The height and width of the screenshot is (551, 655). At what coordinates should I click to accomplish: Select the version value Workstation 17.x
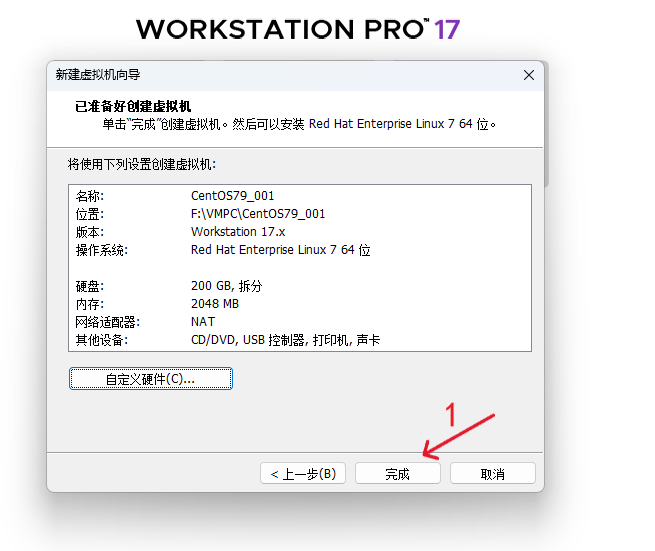tap(238, 231)
